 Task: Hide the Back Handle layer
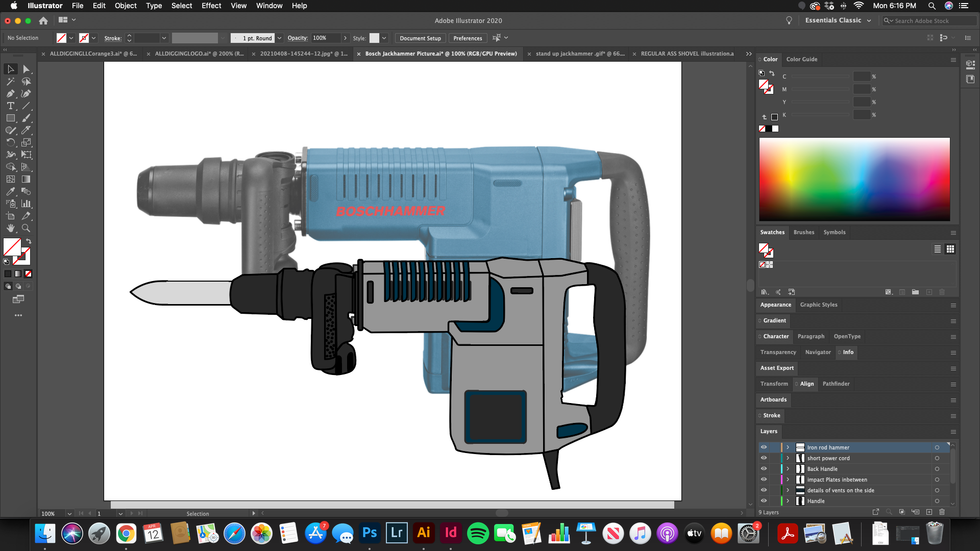point(764,469)
